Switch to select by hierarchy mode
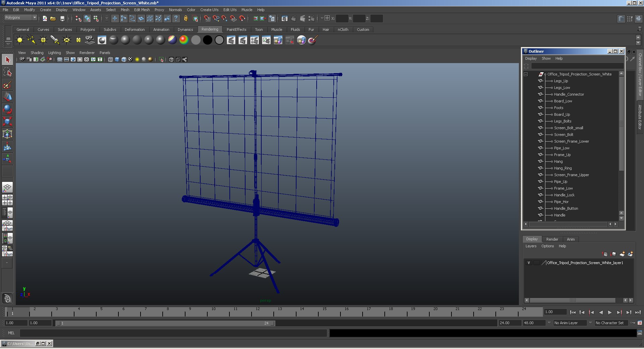644x349 pixels. (78, 18)
